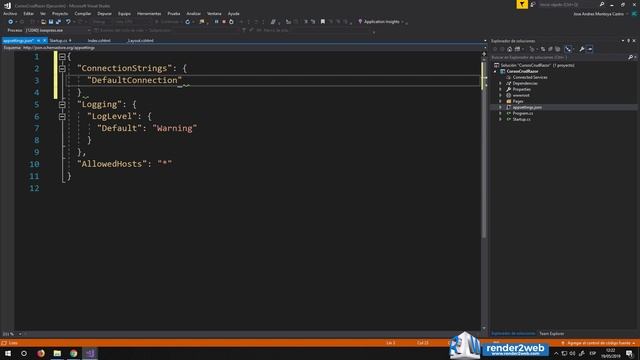This screenshot has height=360, width=640.
Task: Expand the Dependencias node
Action: point(500,83)
